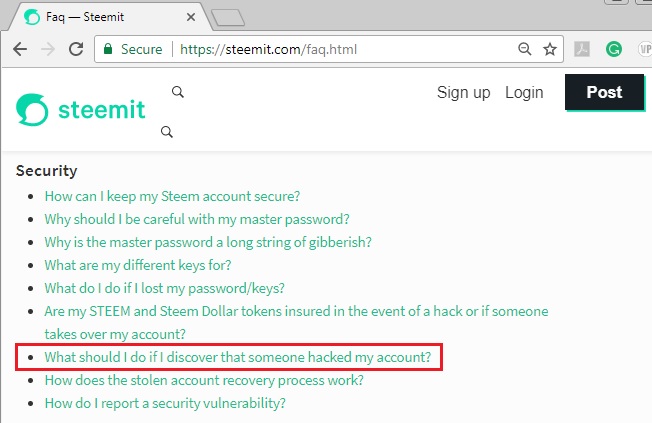Open the hacked account FAQ link
Image resolution: width=652 pixels, height=423 pixels.
237,357
